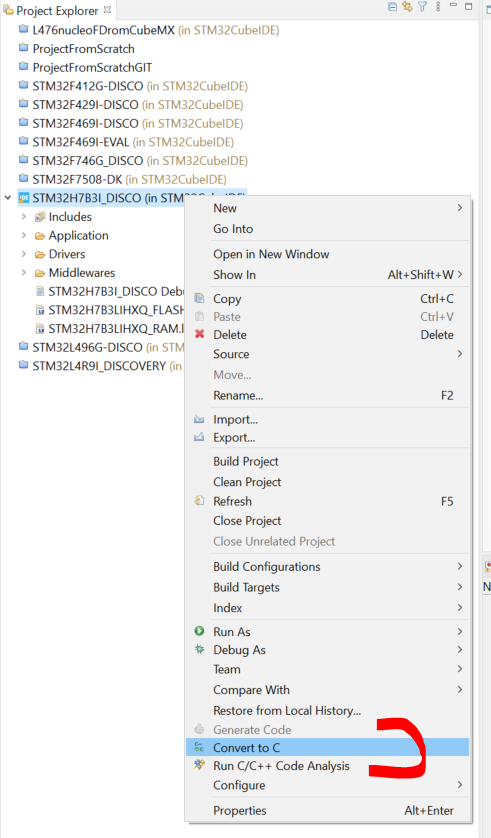The width and height of the screenshot is (491, 838).
Task: Click the Import icon
Action: (199, 420)
